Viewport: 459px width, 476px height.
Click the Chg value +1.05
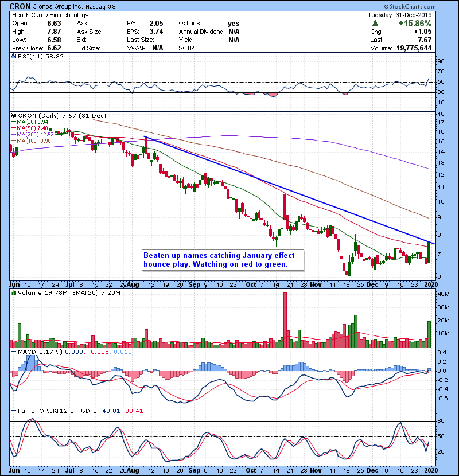pyautogui.click(x=422, y=32)
